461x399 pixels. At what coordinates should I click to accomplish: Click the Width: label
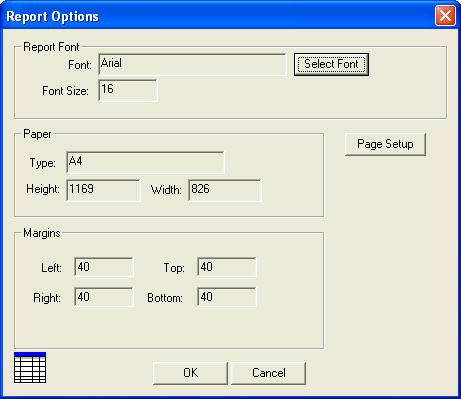click(166, 190)
